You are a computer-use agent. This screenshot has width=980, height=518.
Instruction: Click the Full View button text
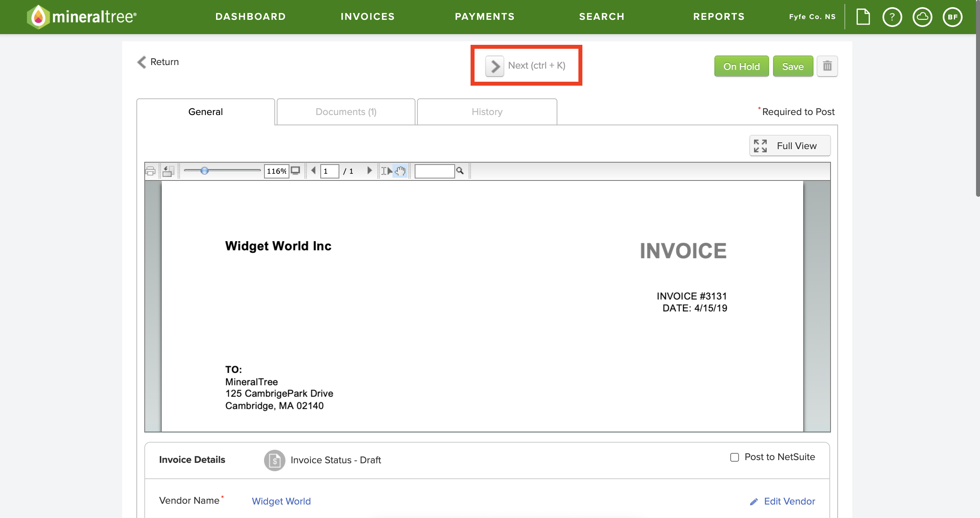click(x=796, y=146)
